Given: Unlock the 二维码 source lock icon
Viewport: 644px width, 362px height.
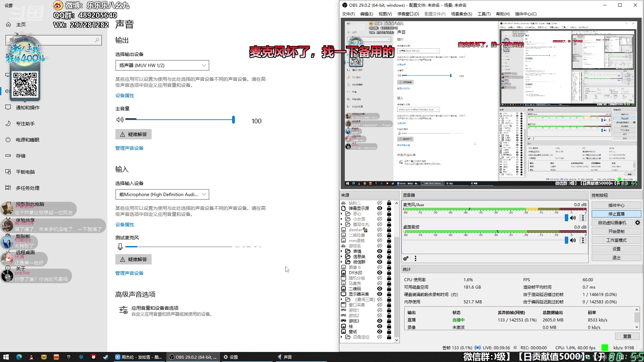Looking at the screenshot, I should click(389, 289).
